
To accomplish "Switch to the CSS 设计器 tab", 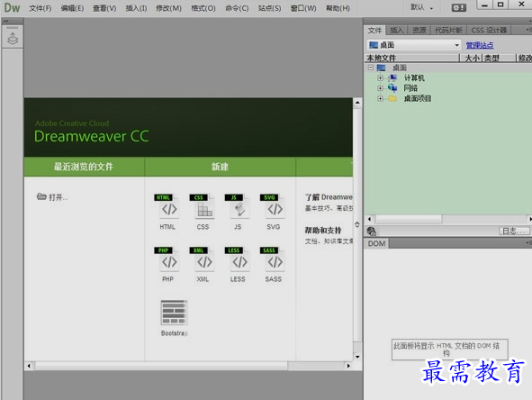I will pos(489,31).
